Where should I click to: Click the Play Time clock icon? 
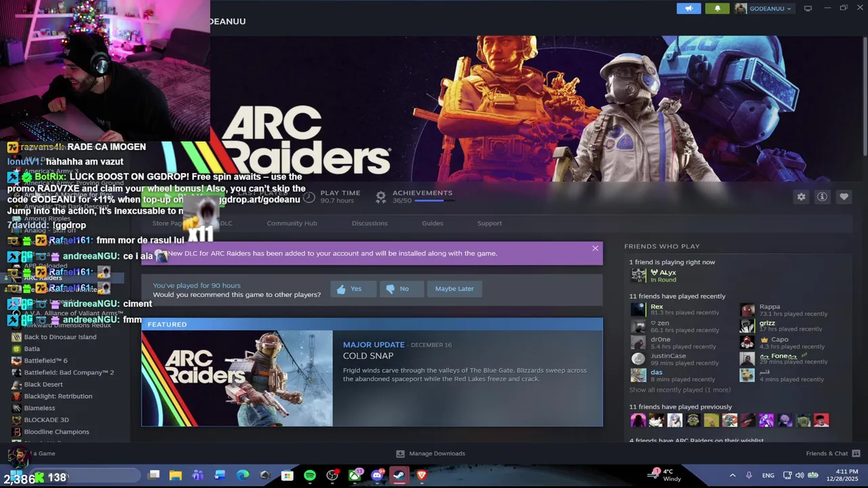(x=309, y=197)
